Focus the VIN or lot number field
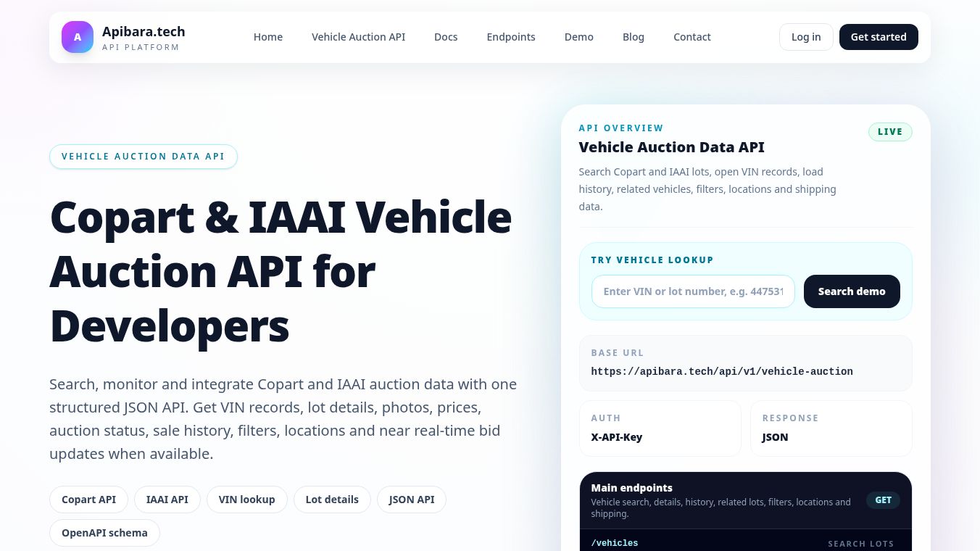This screenshot has height=551, width=980. (693, 291)
